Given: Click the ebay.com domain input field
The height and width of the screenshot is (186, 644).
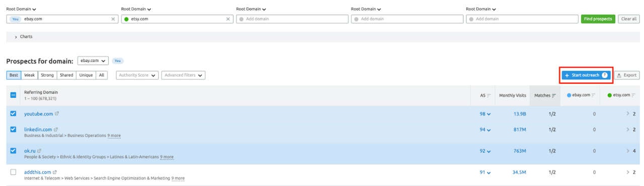Looking at the screenshot, I should (x=62, y=19).
